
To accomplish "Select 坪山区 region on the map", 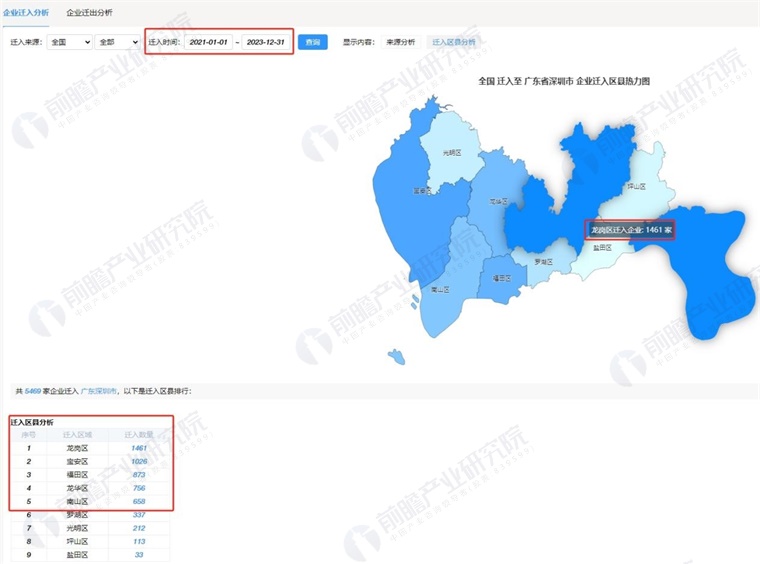I will pyautogui.click(x=636, y=187).
